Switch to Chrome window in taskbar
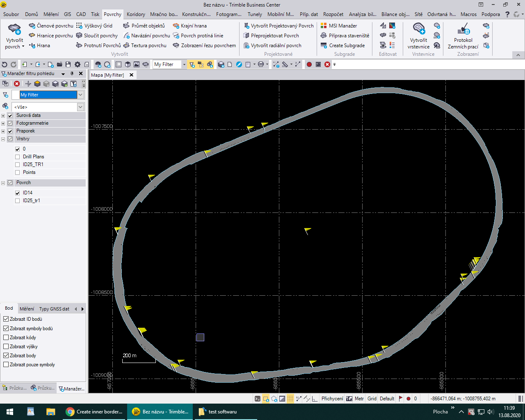This screenshot has width=525, height=420. [x=95, y=412]
